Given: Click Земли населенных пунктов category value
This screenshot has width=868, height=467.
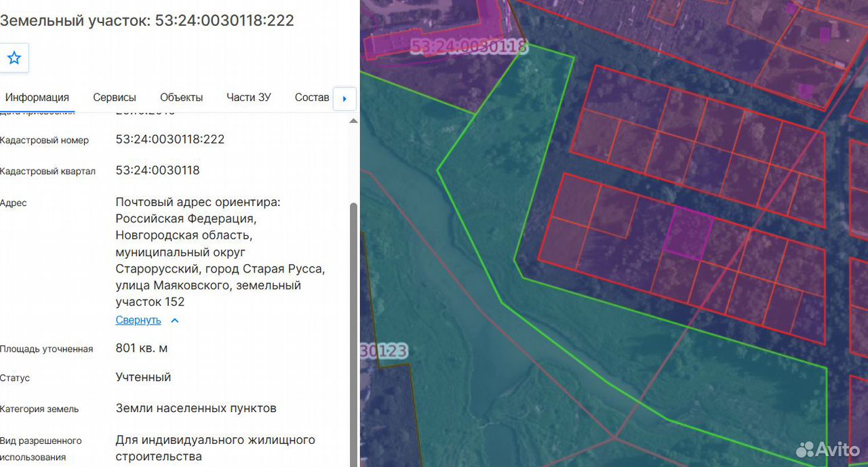Looking at the screenshot, I should tap(196, 408).
